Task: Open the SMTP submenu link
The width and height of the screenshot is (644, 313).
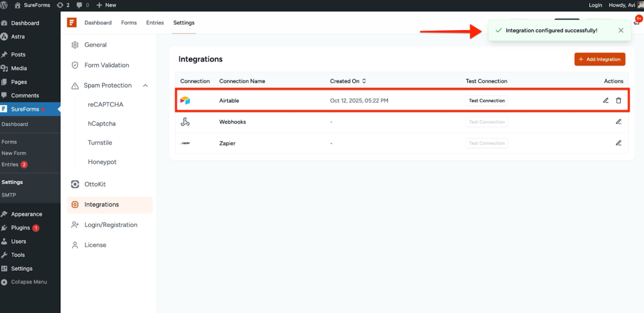Action: [9, 195]
